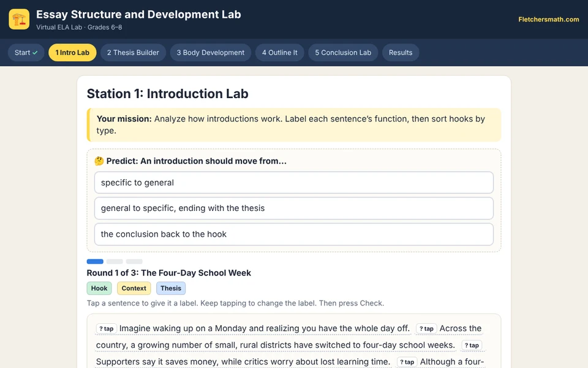Switch to 2 Thesis Builder tab

pos(133,53)
